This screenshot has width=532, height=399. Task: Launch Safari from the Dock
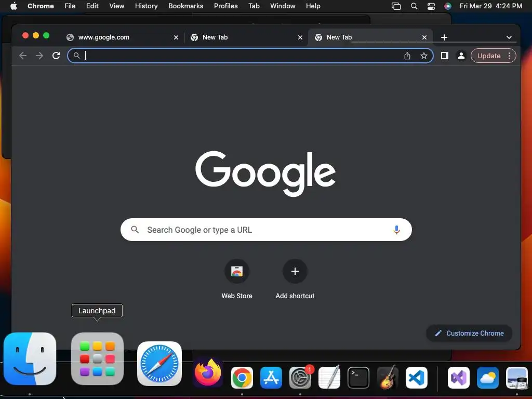[159, 363]
